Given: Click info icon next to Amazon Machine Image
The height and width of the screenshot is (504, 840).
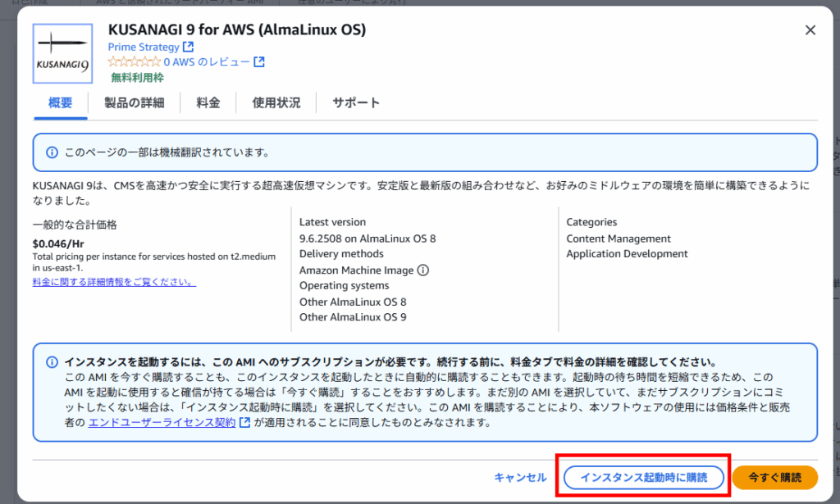Looking at the screenshot, I should click(422, 270).
